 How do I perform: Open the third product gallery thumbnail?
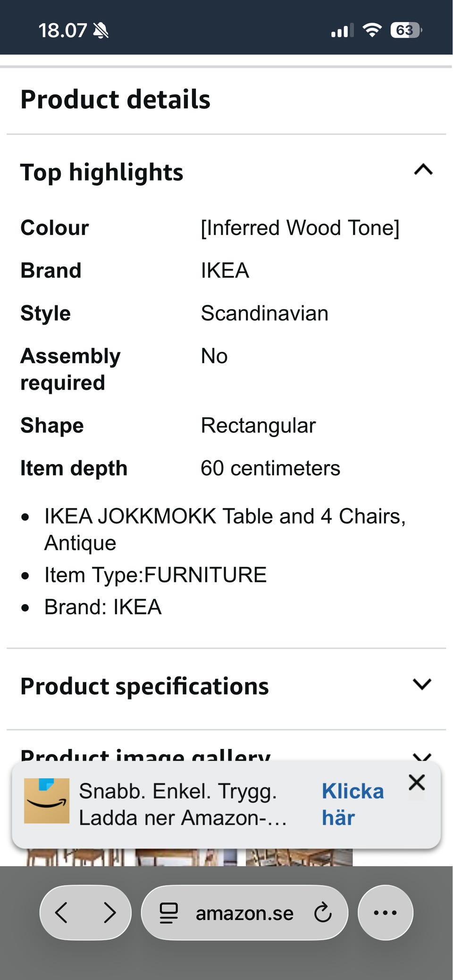coord(299,857)
